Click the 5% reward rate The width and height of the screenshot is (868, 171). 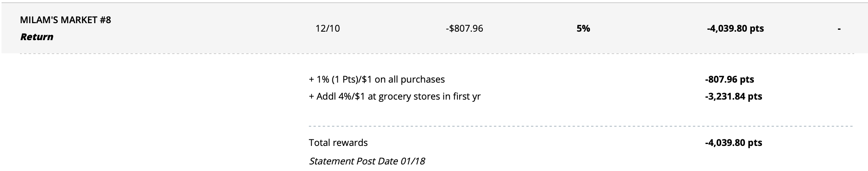pyautogui.click(x=583, y=29)
